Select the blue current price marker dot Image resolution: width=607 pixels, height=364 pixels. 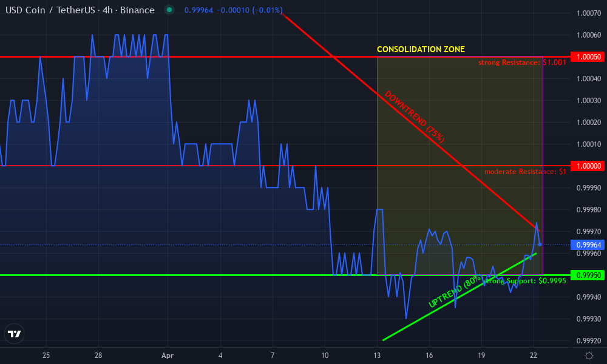click(539, 244)
